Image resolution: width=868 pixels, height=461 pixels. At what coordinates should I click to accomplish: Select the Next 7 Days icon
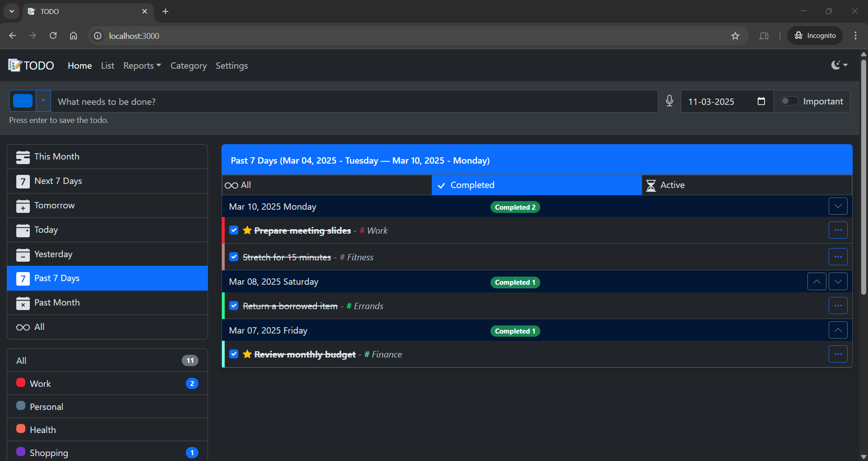click(23, 181)
